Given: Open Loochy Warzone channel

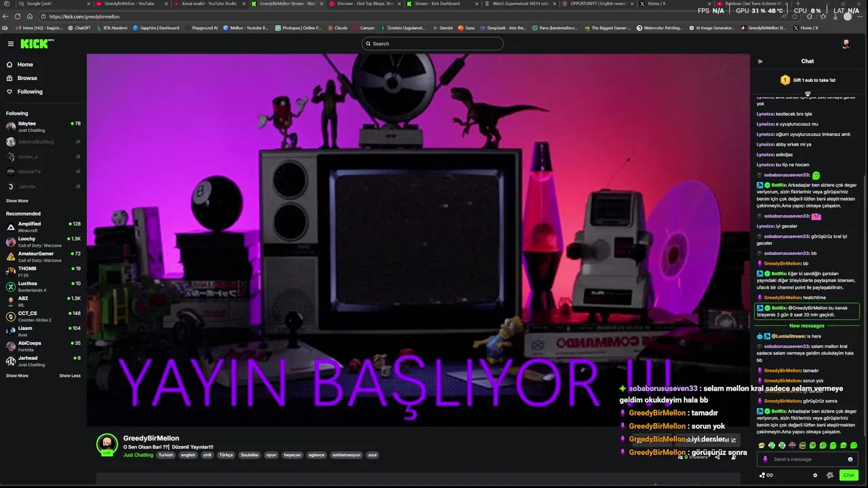Looking at the screenshot, I should (x=43, y=242).
